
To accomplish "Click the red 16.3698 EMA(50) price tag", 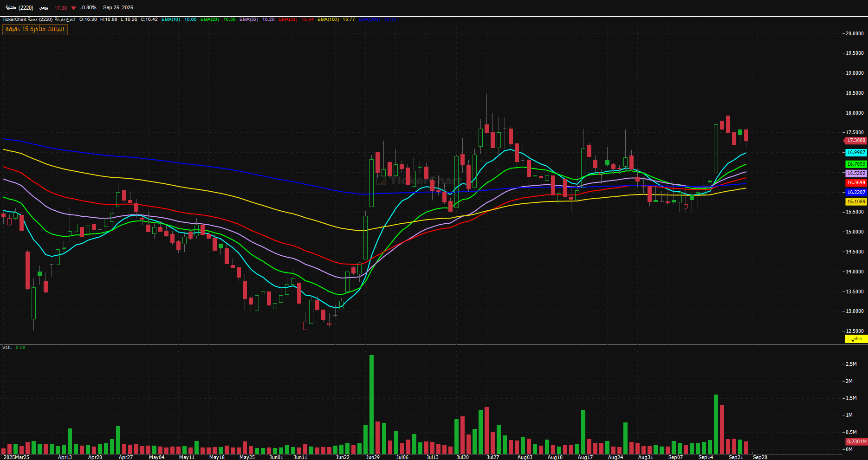I will tap(855, 182).
